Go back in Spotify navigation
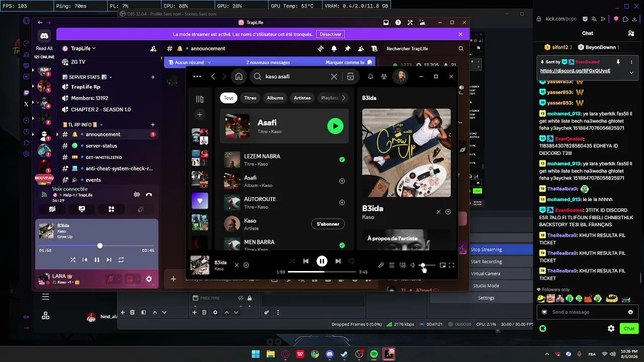The width and height of the screenshot is (644, 362). (x=213, y=76)
